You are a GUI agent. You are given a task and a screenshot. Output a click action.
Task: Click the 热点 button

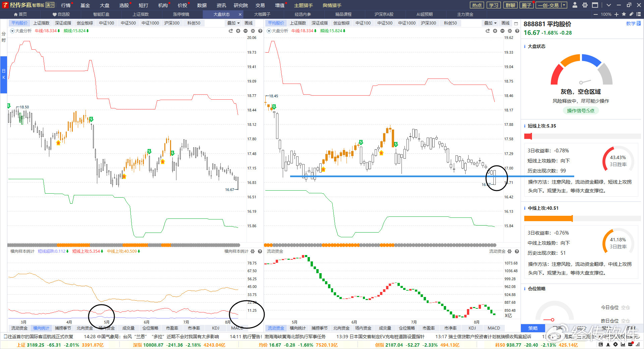click(477, 5)
